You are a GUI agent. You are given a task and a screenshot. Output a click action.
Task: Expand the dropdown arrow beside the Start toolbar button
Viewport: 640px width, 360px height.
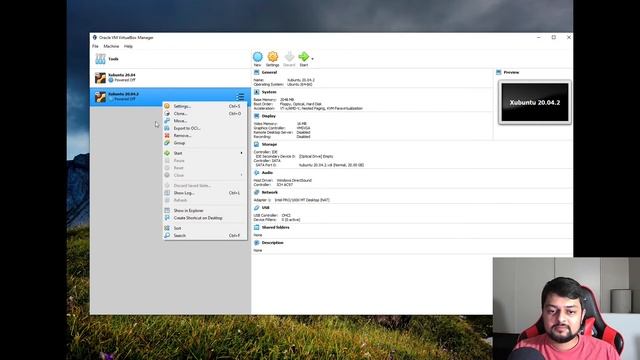(313, 59)
